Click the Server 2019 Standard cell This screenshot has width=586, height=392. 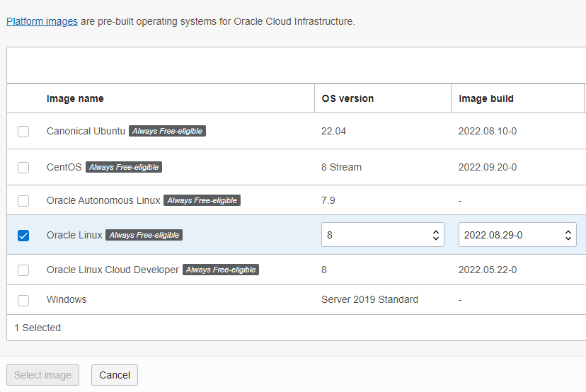(369, 299)
